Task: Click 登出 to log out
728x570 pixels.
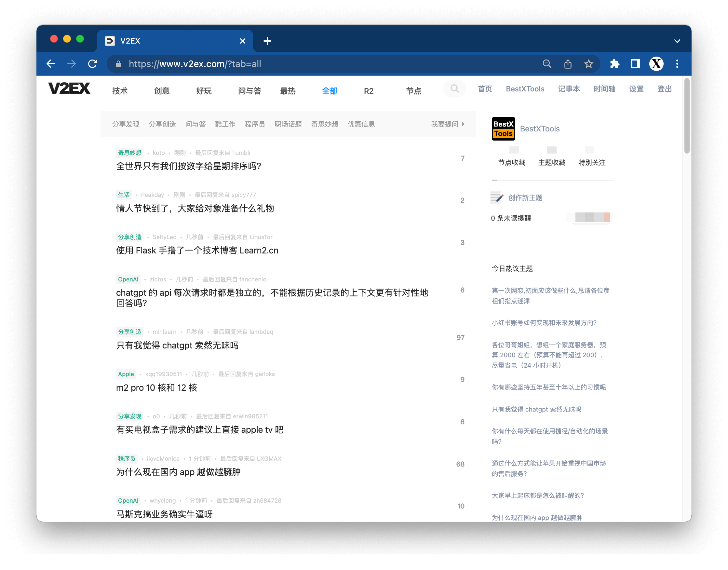Action: (664, 89)
